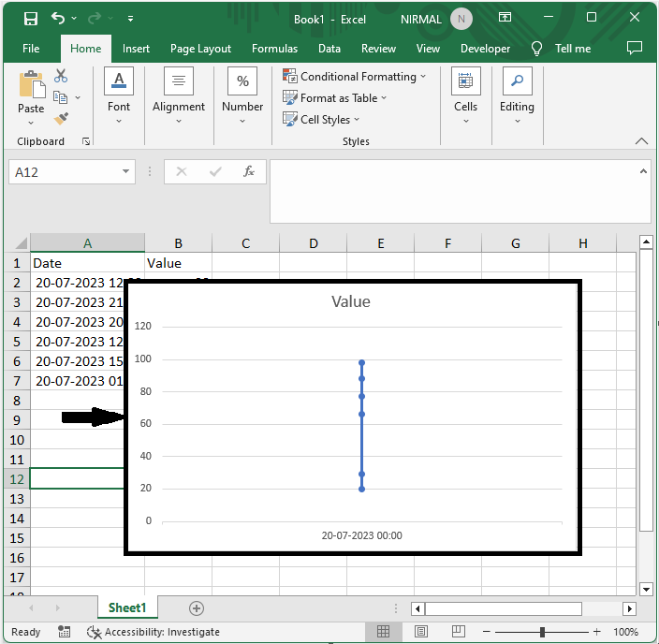Expand the Alignment group

tap(179, 95)
